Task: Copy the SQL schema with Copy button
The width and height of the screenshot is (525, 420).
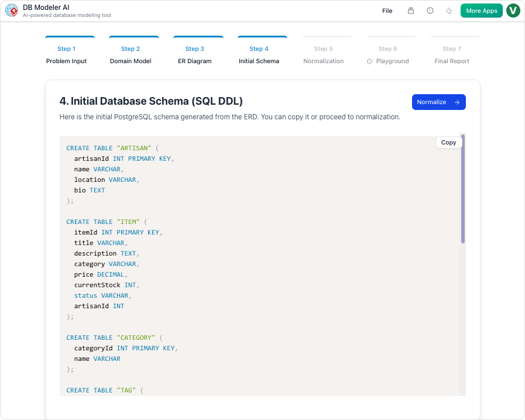Action: [x=448, y=142]
